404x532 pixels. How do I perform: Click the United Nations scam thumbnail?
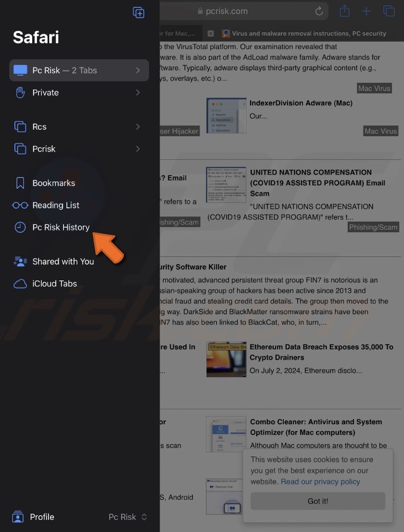pos(226,185)
